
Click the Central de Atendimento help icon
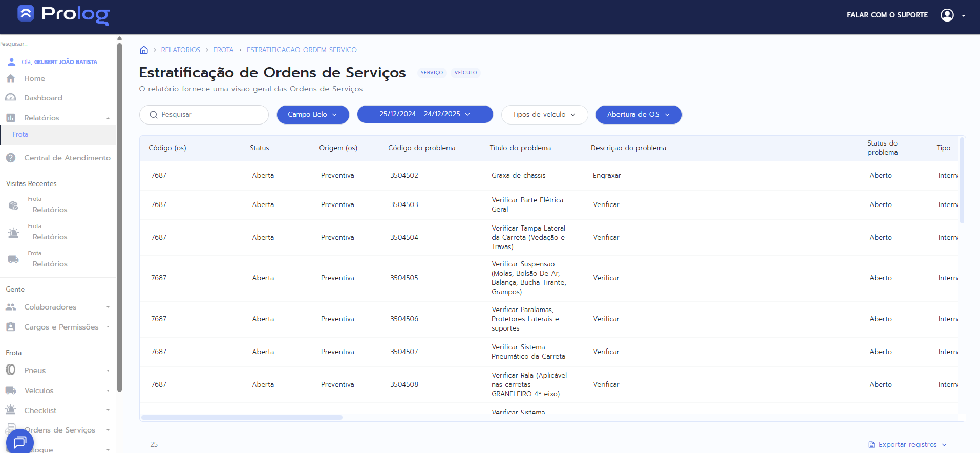11,158
